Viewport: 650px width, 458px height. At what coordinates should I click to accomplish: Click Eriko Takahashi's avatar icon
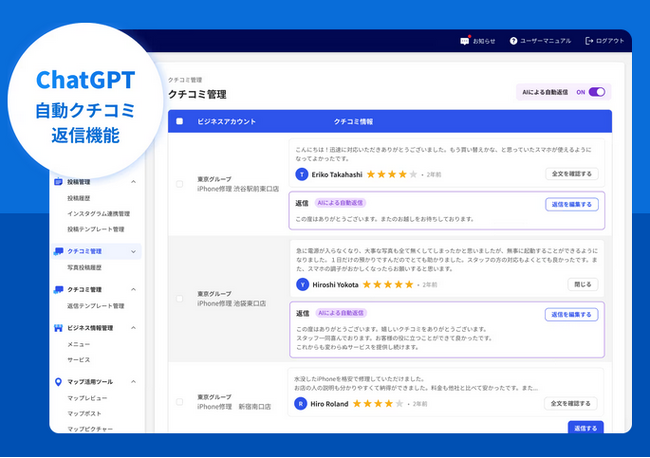pyautogui.click(x=302, y=174)
